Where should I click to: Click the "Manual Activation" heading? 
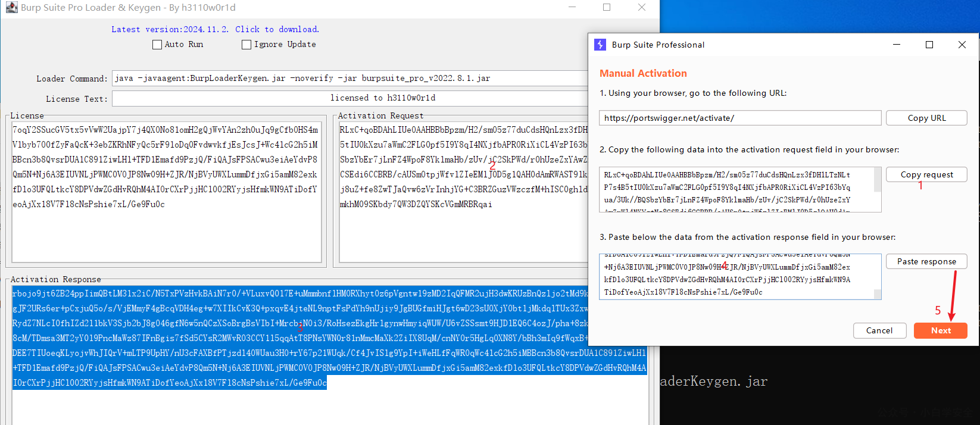[643, 73]
